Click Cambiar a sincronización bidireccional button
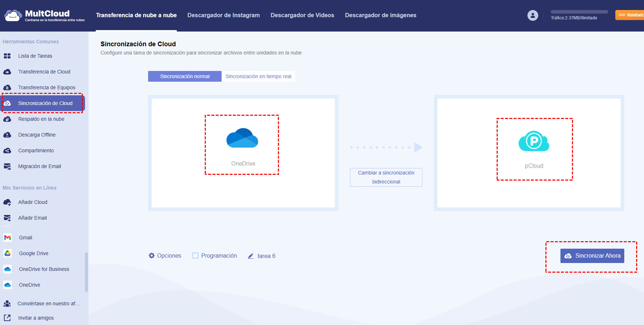The image size is (644, 325). 386,177
